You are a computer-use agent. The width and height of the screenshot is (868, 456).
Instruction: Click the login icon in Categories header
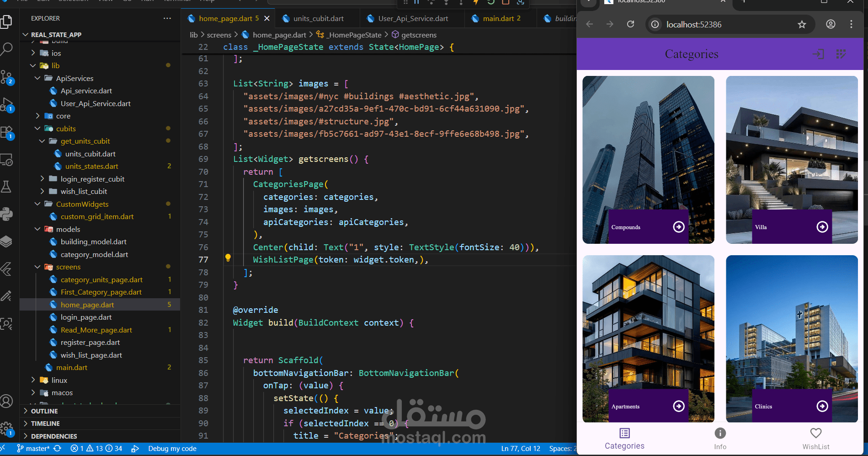click(818, 54)
